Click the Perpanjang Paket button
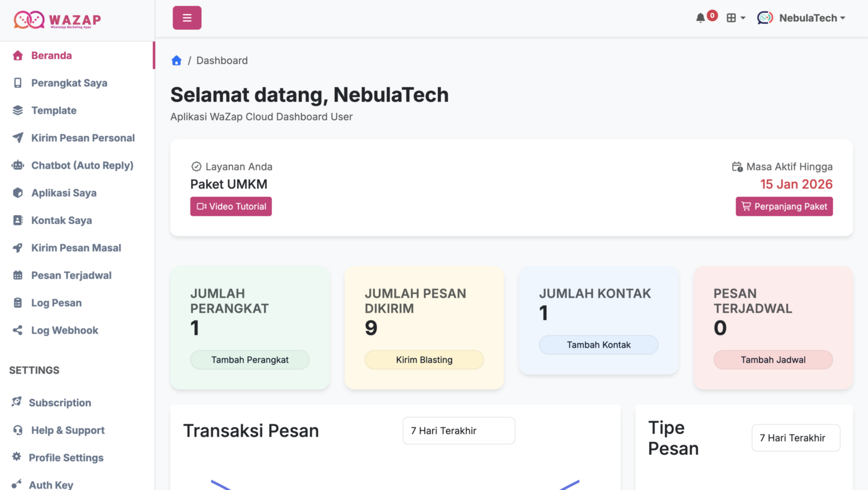This screenshot has height=490, width=868. (x=784, y=207)
